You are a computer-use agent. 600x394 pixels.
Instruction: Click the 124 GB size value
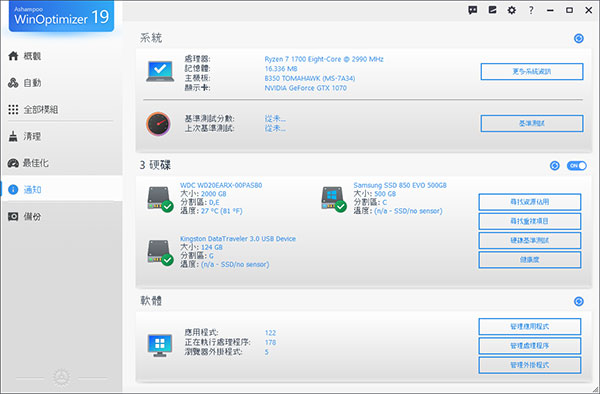pos(212,247)
